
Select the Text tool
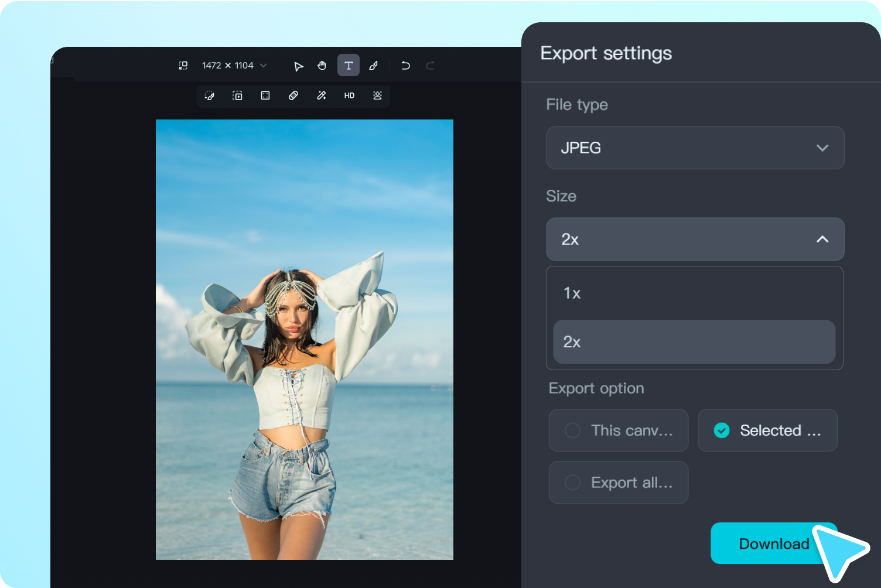tap(348, 66)
